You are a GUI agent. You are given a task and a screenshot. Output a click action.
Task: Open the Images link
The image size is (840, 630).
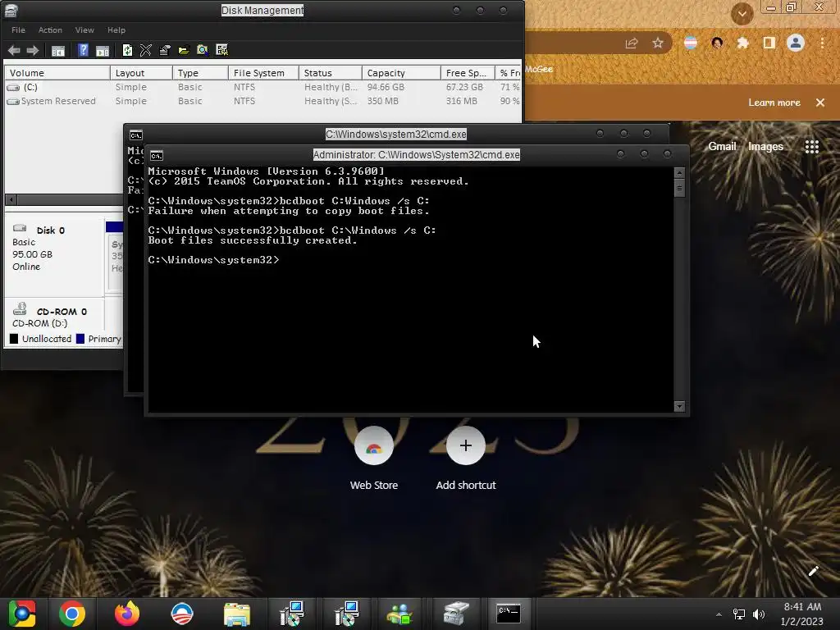coord(765,146)
